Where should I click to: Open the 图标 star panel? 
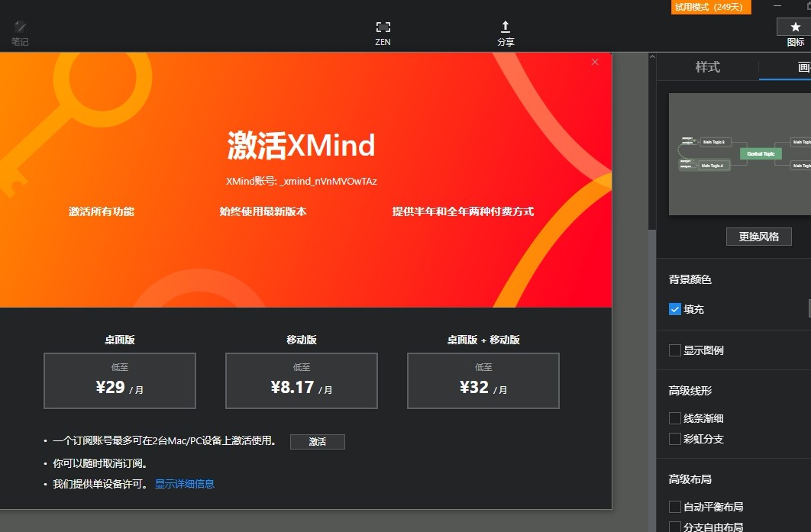[x=795, y=34]
